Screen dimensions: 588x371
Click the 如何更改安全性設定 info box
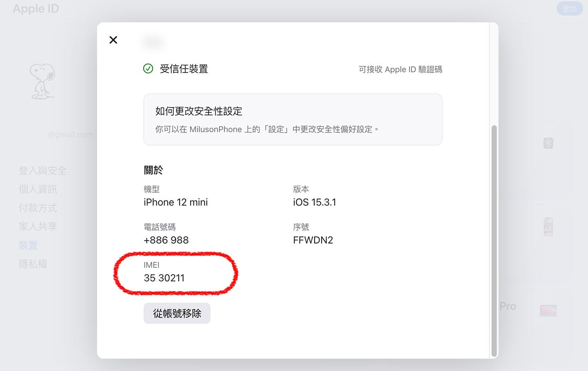293,119
